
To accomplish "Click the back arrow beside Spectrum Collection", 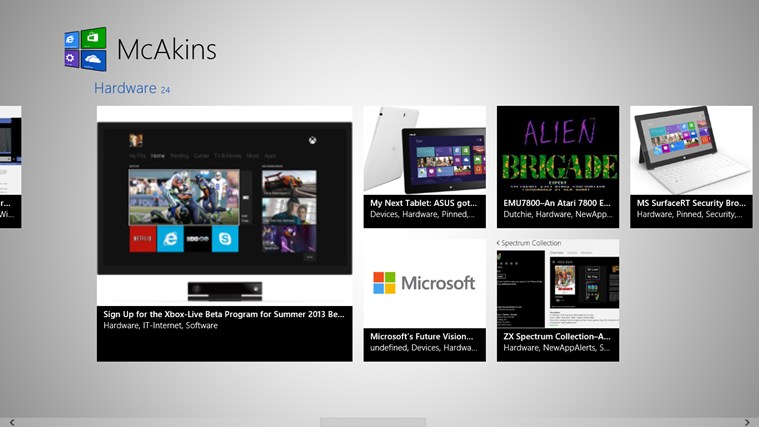I will coord(500,243).
